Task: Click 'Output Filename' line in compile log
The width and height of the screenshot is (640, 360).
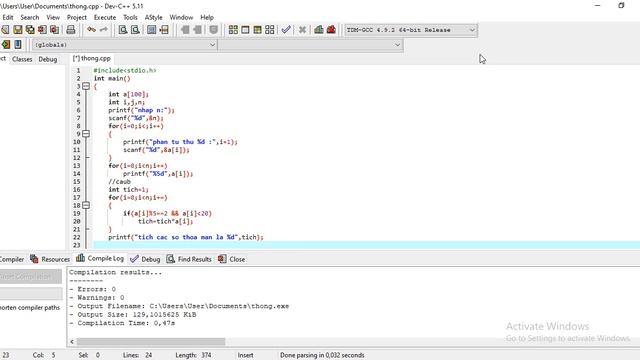Action: 179,306
